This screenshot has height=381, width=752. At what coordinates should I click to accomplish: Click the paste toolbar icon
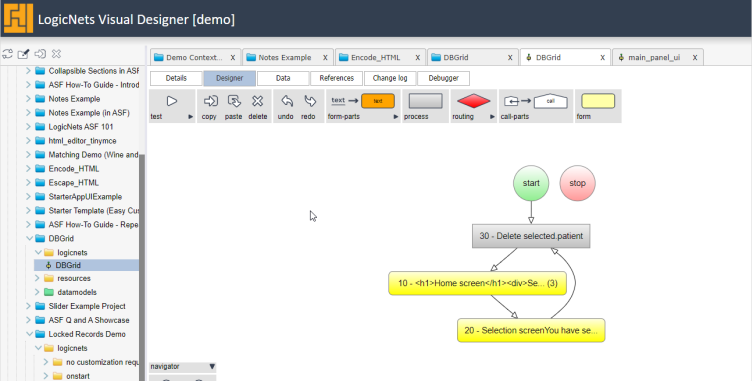tap(234, 101)
